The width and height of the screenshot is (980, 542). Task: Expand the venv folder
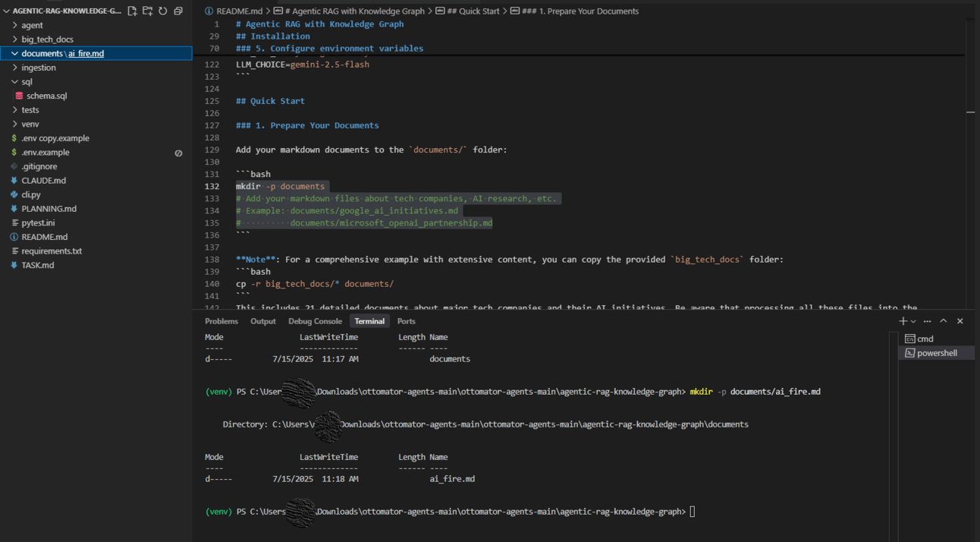(30, 124)
